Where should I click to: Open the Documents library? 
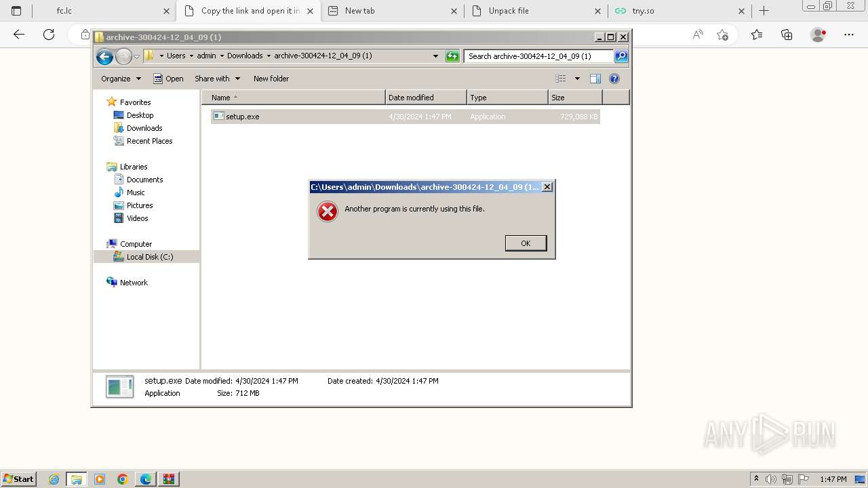tap(144, 180)
